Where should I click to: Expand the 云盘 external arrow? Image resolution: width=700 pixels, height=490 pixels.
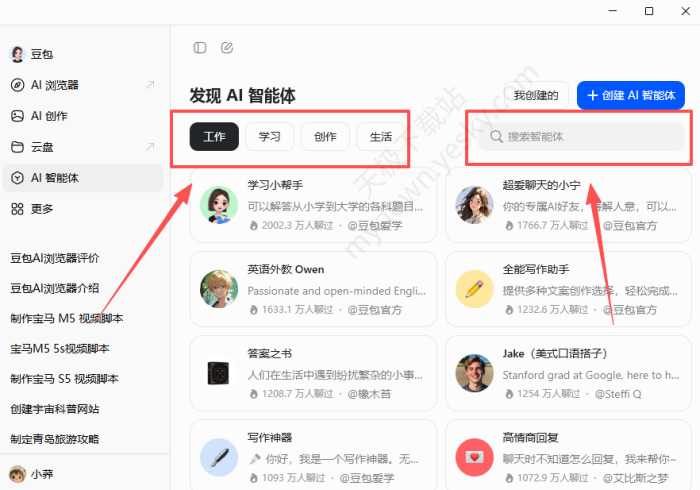(x=150, y=147)
